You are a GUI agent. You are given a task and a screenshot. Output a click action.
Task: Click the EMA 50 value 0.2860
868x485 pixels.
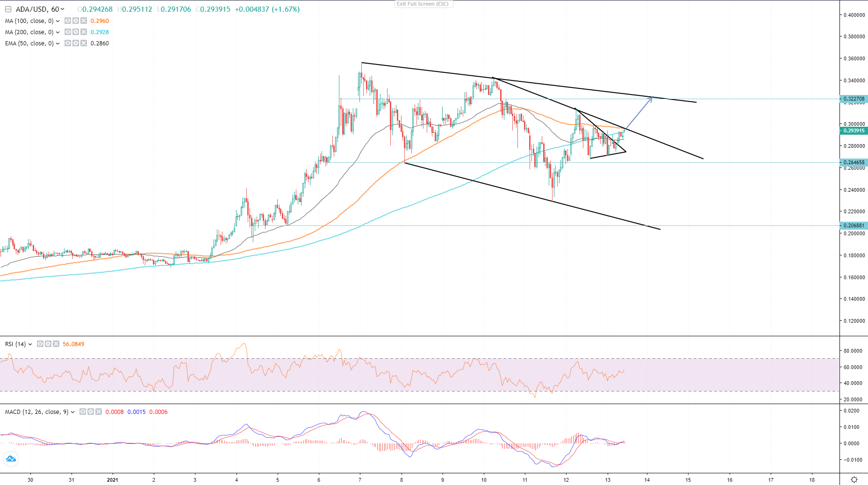pos(100,43)
